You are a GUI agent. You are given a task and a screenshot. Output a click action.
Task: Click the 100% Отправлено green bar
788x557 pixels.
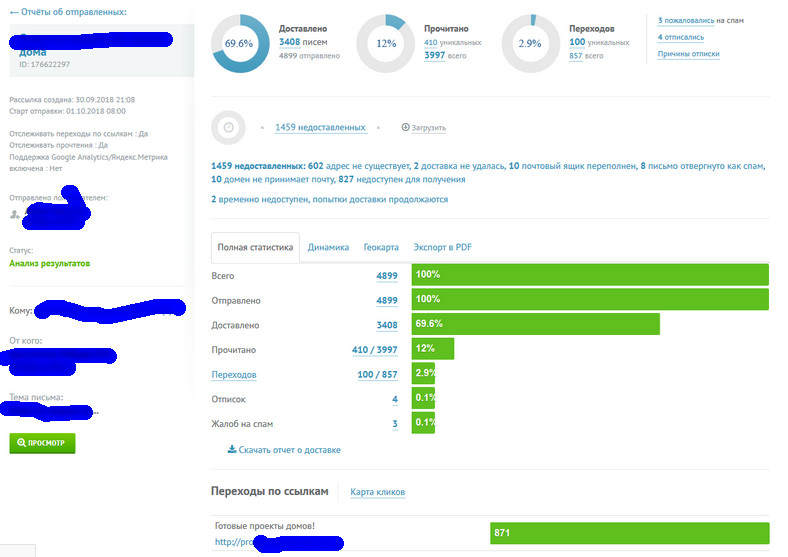click(x=590, y=299)
